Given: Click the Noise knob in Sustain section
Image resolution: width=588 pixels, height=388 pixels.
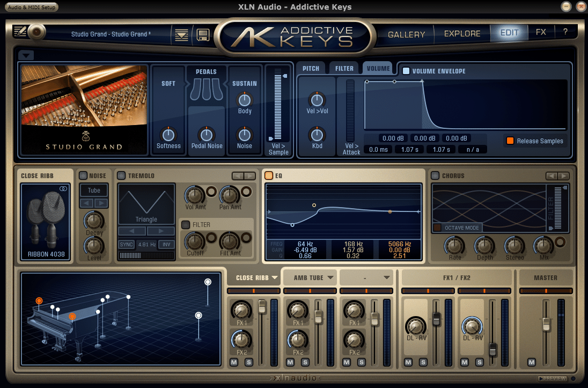Looking at the screenshot, I should pyautogui.click(x=245, y=135).
